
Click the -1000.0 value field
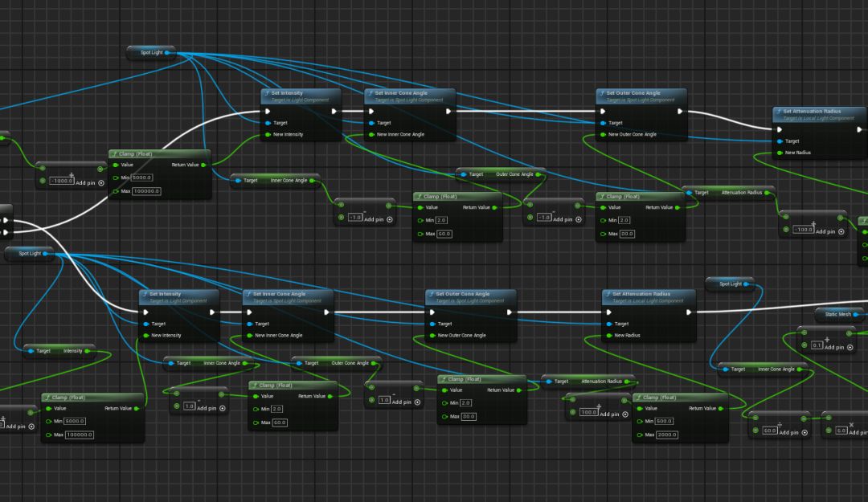61,181
